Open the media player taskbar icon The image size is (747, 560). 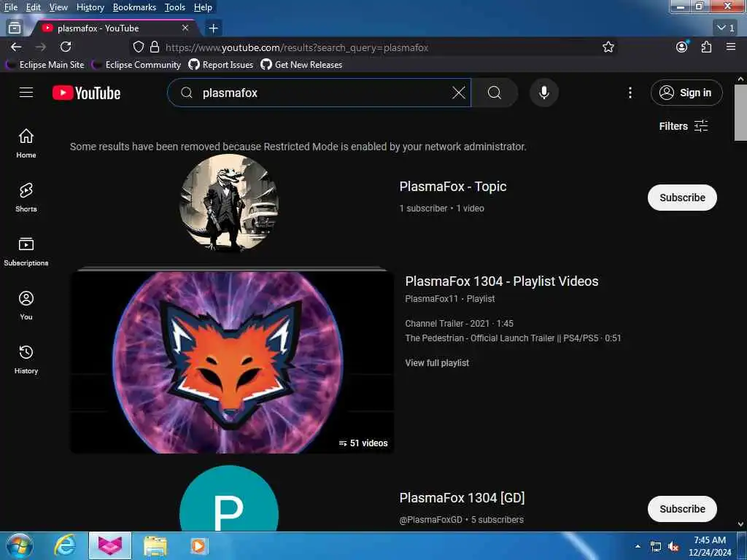198,545
